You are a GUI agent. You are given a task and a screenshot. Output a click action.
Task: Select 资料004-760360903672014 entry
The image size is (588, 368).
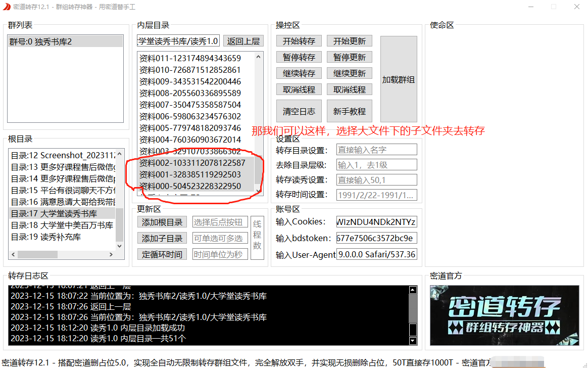pyautogui.click(x=197, y=140)
